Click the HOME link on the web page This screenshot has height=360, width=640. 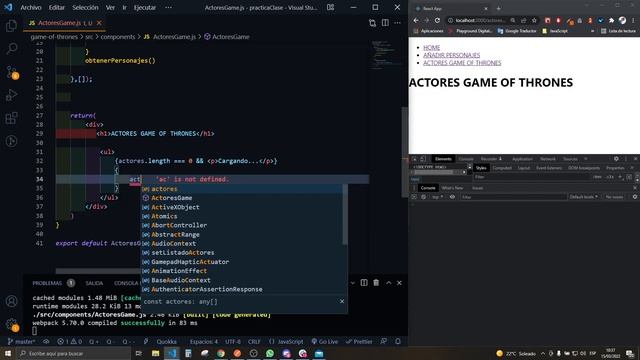[x=431, y=47]
